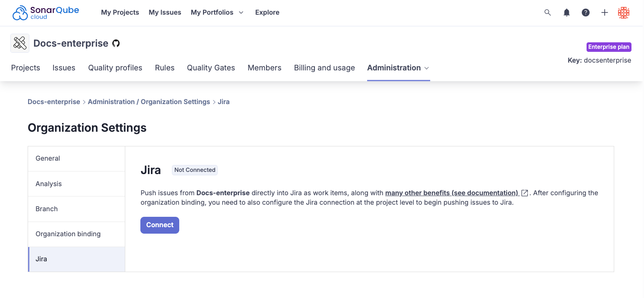
Task: Open the notifications bell icon
Action: (567, 13)
